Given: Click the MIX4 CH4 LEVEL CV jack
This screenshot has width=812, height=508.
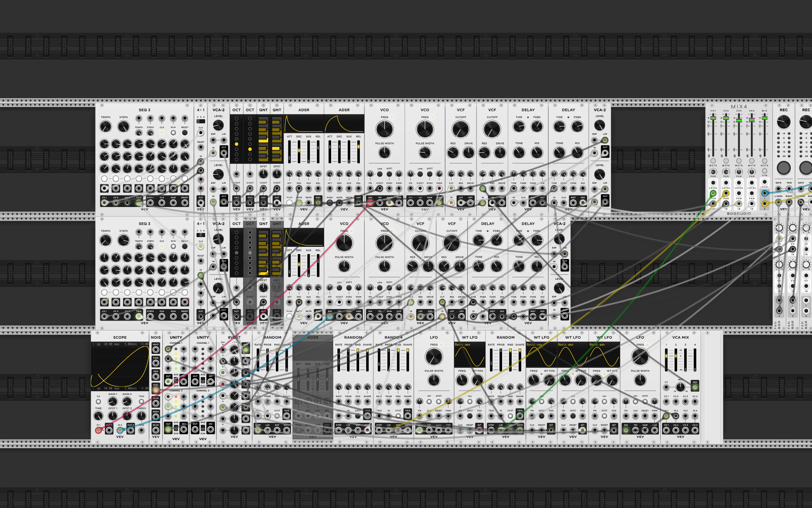Looking at the screenshot, I should [752, 183].
